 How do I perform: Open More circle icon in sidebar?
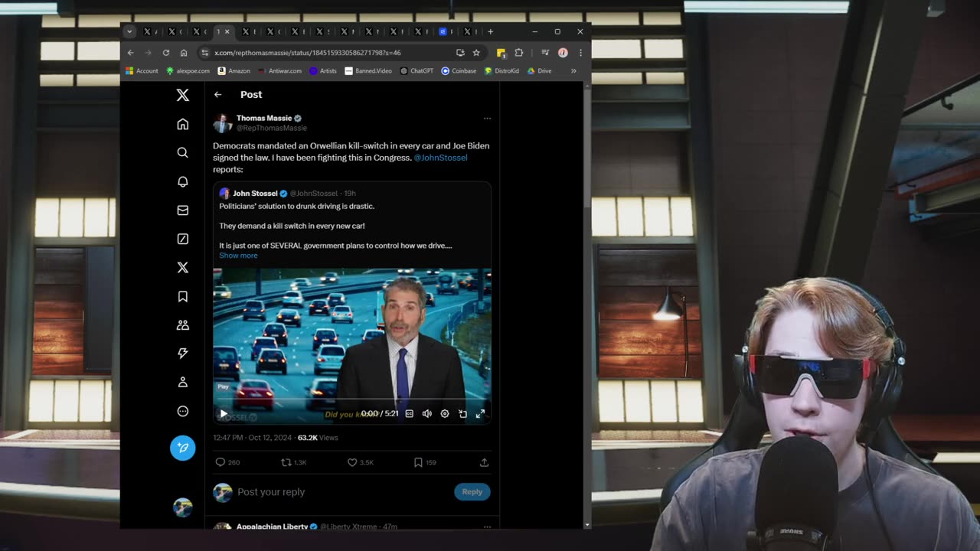pyautogui.click(x=182, y=411)
